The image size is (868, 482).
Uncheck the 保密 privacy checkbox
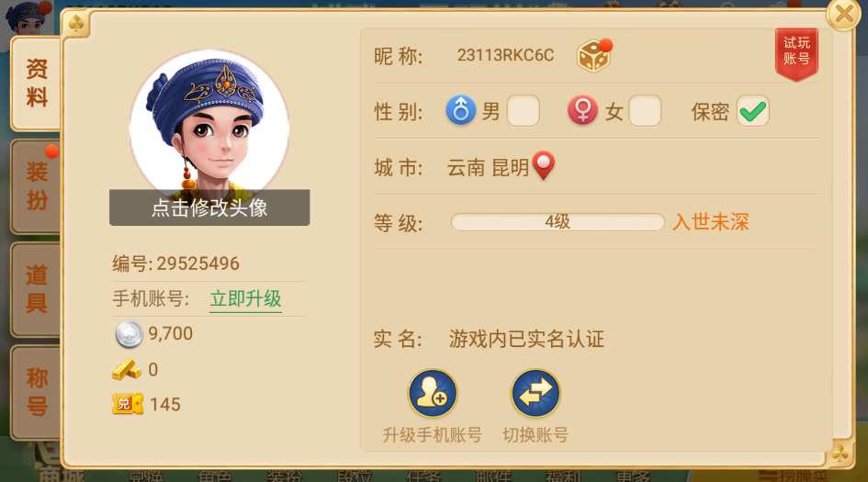[753, 111]
